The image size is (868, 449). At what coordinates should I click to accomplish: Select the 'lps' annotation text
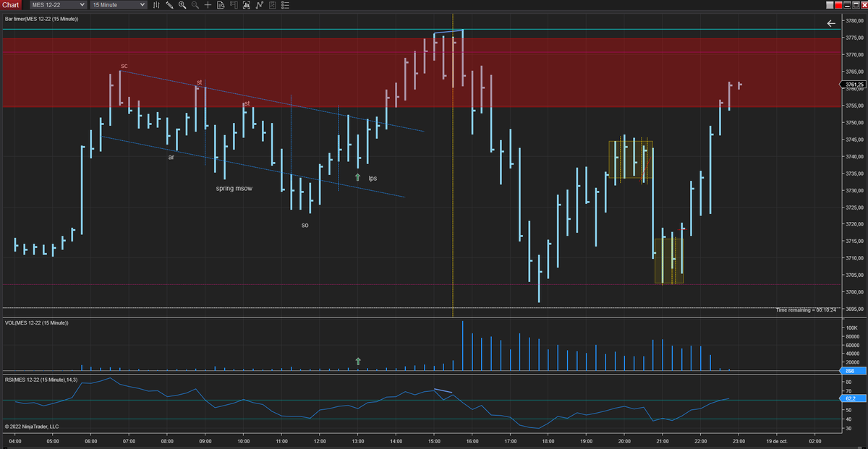click(x=373, y=178)
